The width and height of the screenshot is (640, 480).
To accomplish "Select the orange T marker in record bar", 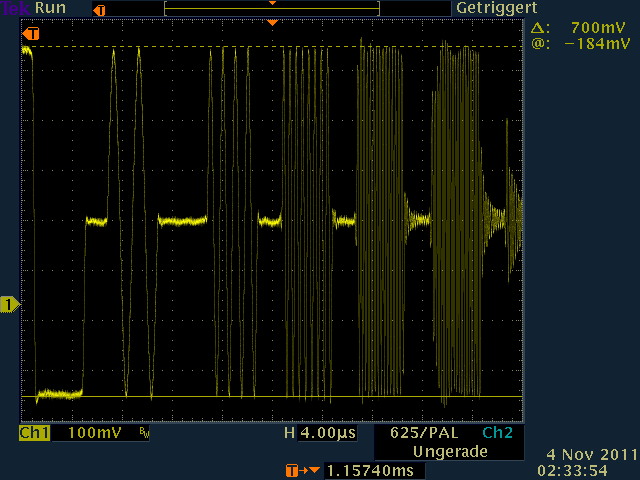I will (x=98, y=9).
